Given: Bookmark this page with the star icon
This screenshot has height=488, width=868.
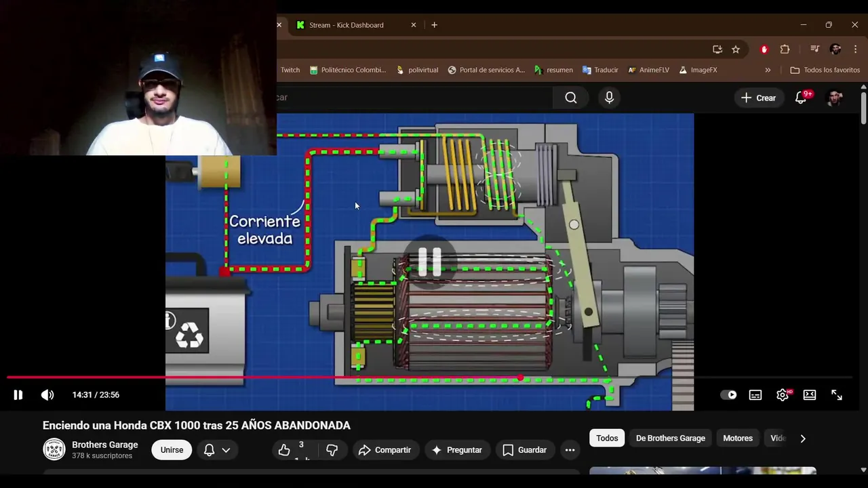Looking at the screenshot, I should pos(736,49).
